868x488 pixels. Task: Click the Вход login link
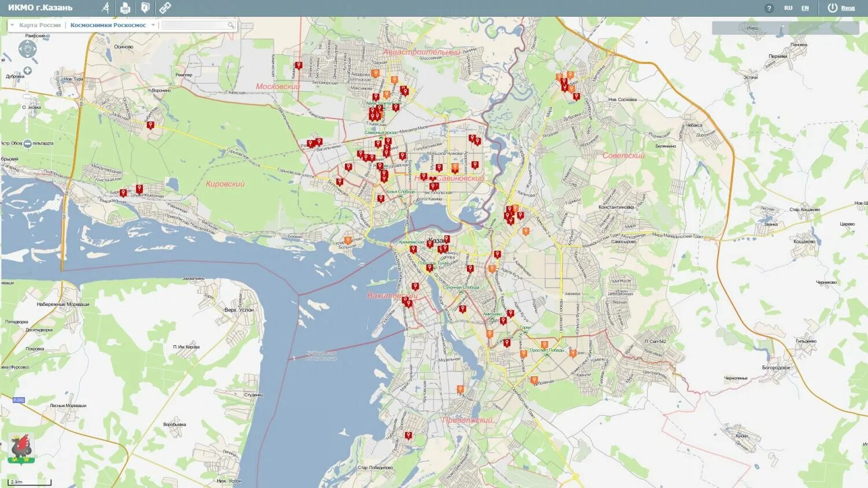pos(848,8)
